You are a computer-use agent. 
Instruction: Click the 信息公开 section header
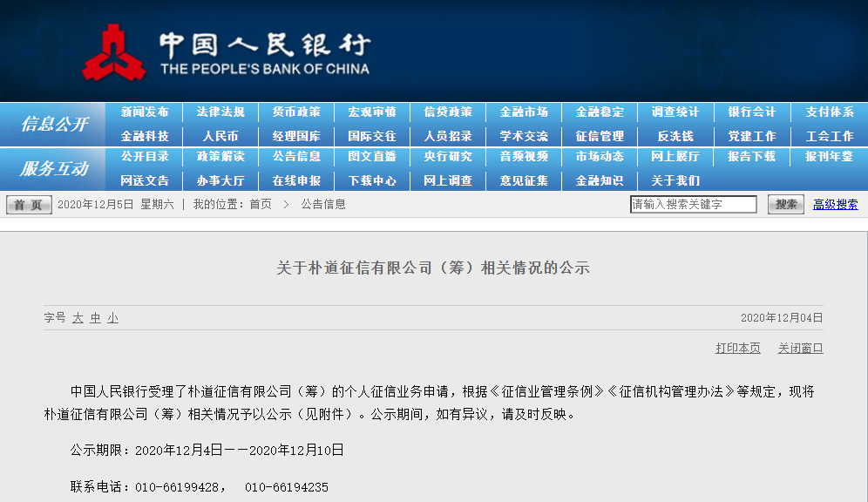54,124
